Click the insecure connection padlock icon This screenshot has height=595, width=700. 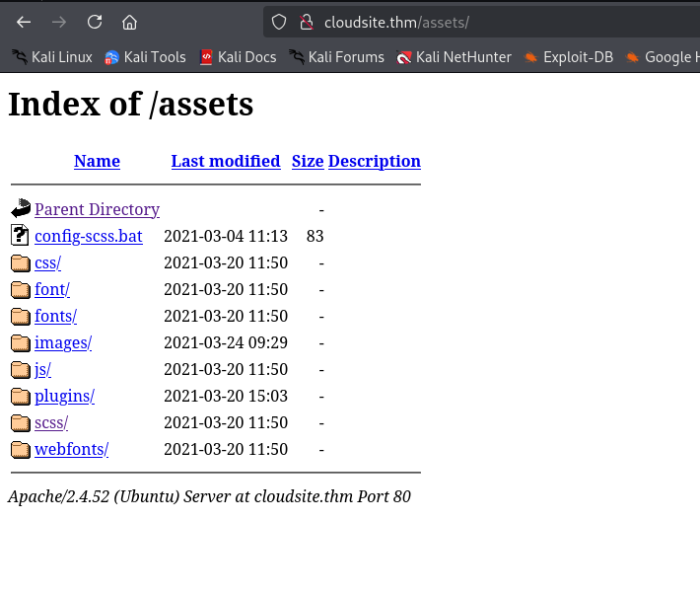(x=305, y=22)
